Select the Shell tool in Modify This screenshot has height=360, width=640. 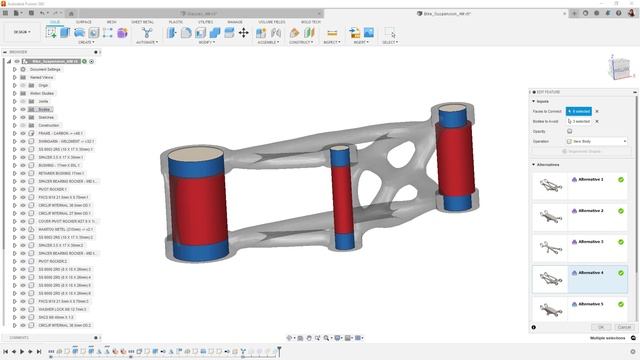tap(200, 33)
